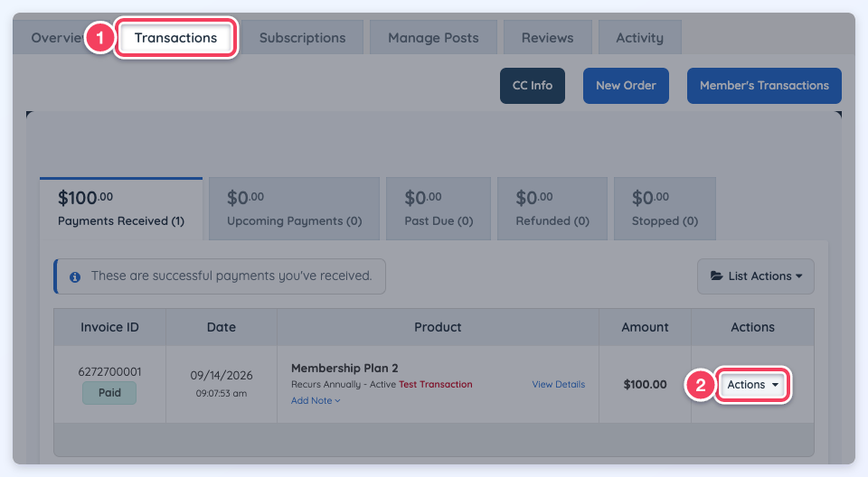Click the time 09:07:53 am
868x477 pixels.
click(x=222, y=394)
